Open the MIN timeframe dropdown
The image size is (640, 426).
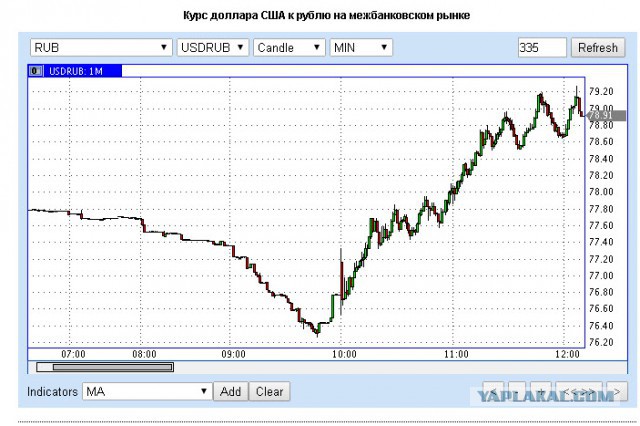point(361,48)
